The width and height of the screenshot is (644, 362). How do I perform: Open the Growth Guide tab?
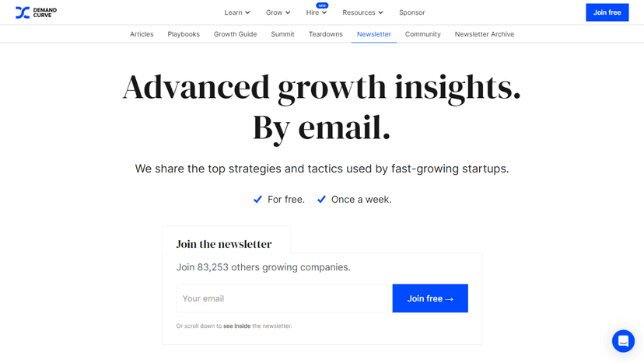pyautogui.click(x=235, y=34)
